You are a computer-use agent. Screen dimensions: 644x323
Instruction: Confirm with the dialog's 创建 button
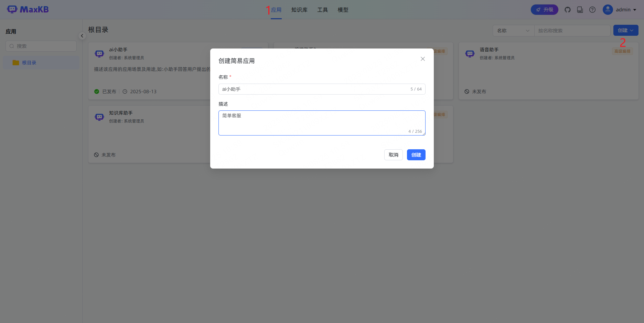(416, 155)
